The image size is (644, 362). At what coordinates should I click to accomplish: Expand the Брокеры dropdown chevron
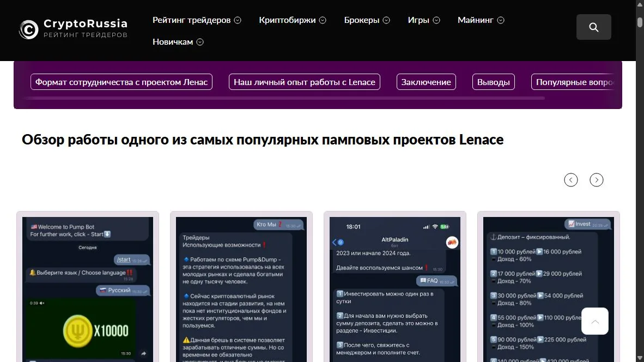click(x=386, y=20)
